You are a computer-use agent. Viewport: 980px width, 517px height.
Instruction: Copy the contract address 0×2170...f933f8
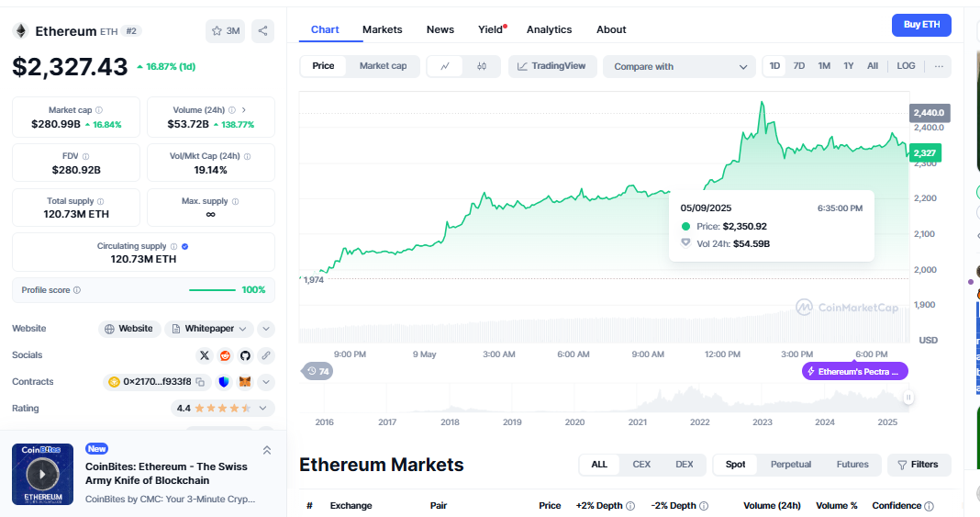pos(200,382)
